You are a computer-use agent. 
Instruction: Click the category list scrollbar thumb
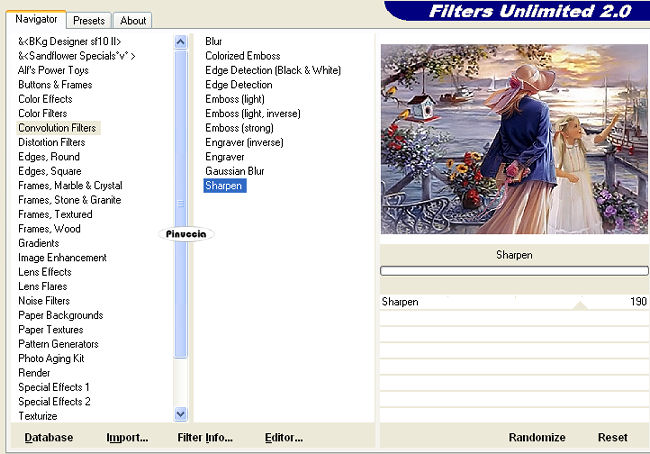181,203
